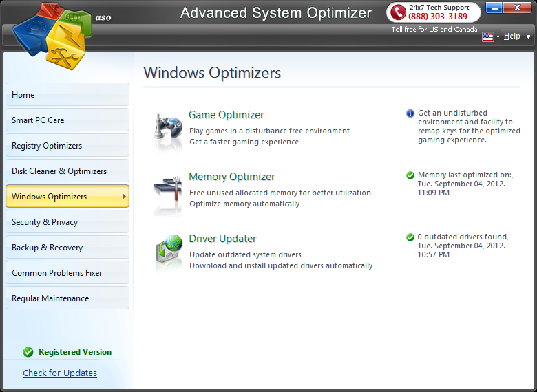Select the Windows Optimizers section
The width and height of the screenshot is (537, 392).
(67, 196)
